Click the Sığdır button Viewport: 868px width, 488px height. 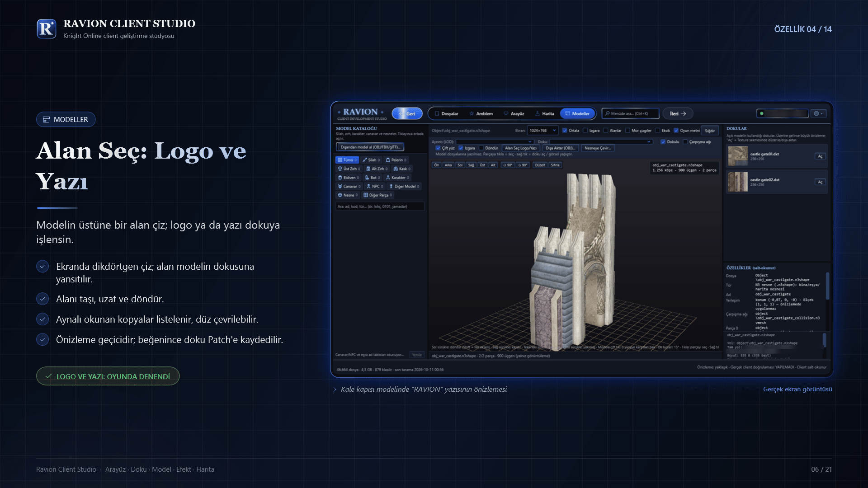click(x=710, y=131)
